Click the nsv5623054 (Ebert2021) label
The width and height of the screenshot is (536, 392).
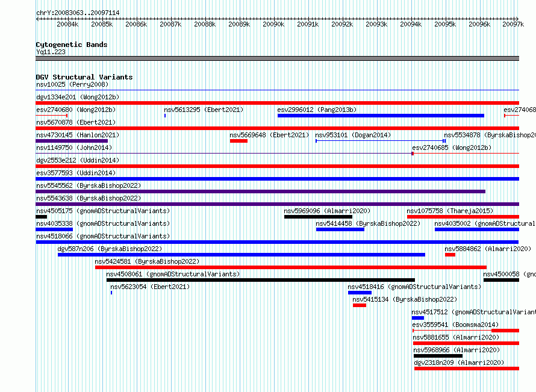pyautogui.click(x=150, y=287)
